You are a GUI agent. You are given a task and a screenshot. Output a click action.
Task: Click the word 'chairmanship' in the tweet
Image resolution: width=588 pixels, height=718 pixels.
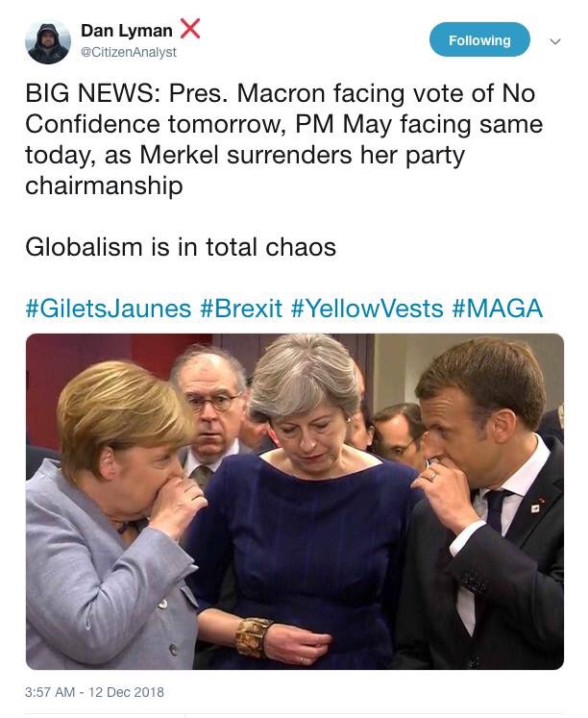coord(104,186)
